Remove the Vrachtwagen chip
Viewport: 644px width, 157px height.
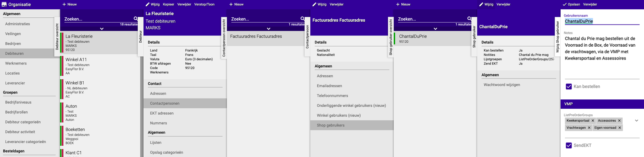pos(589,128)
